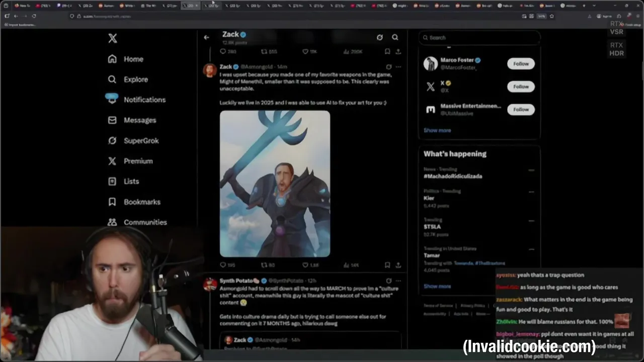The image size is (644, 362).
Task: Select the Bookmarks label in the sidebar
Action: coord(142,202)
